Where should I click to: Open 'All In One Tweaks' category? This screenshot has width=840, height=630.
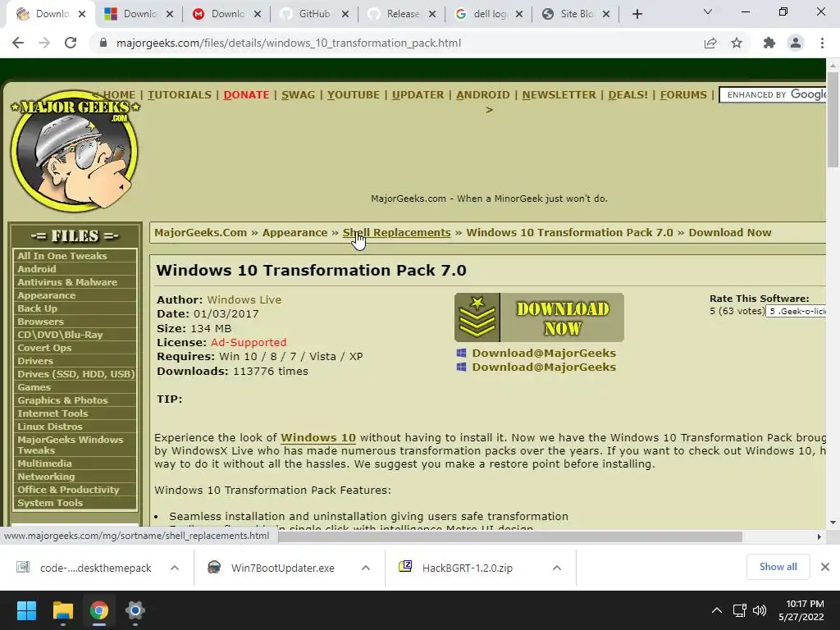pos(62,256)
